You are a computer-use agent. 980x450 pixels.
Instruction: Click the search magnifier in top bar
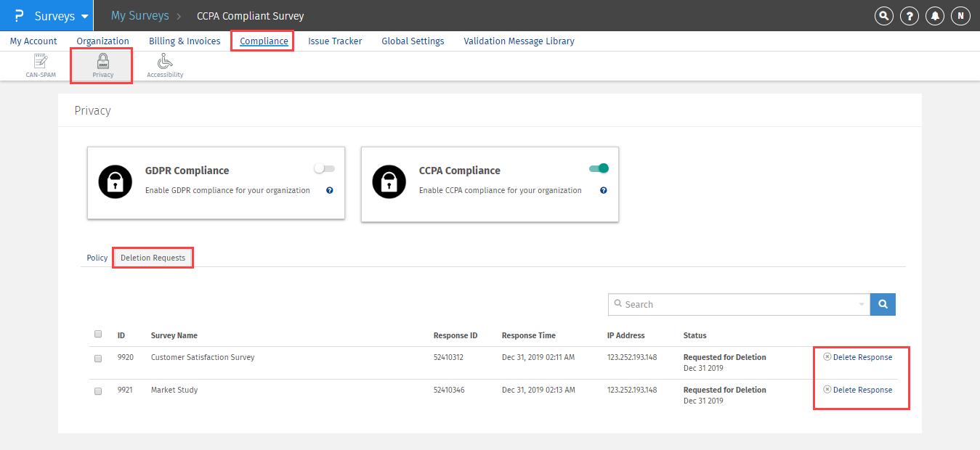tap(883, 16)
